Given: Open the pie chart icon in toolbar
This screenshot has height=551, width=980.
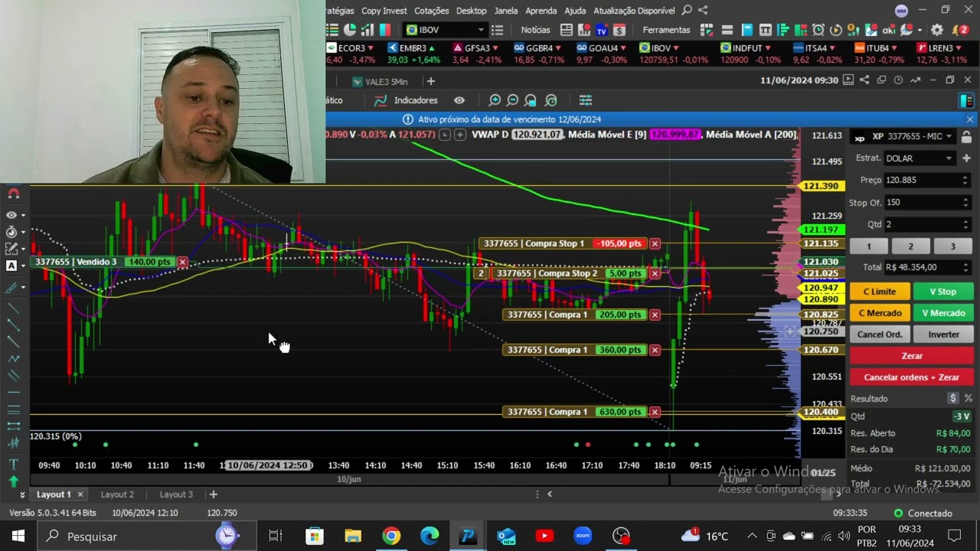Looking at the screenshot, I should point(350,30).
